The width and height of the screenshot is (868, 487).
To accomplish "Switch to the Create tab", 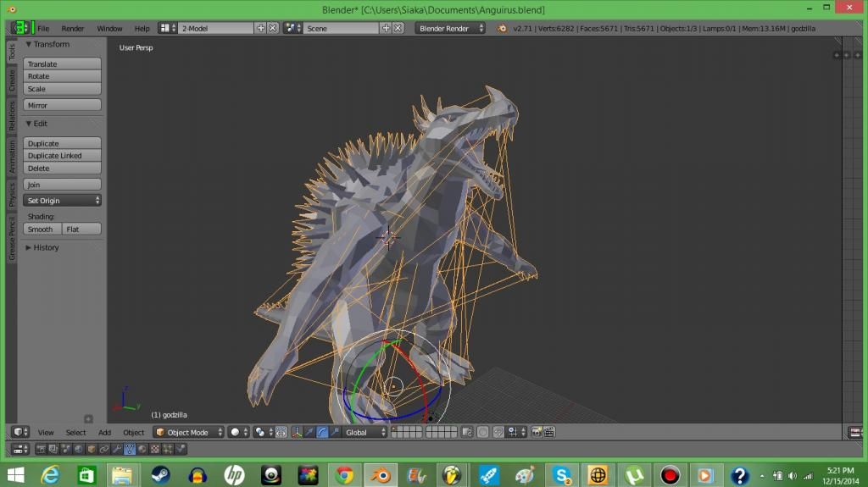I will (x=12, y=81).
